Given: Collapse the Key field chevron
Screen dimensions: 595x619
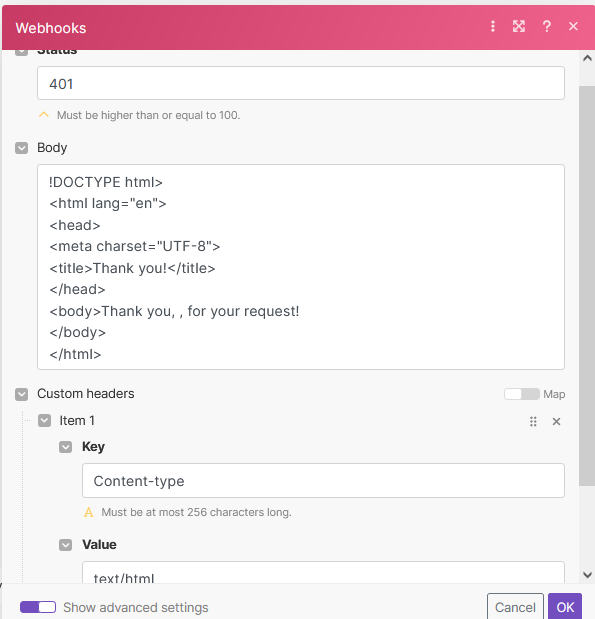Looking at the screenshot, I should pos(66,447).
